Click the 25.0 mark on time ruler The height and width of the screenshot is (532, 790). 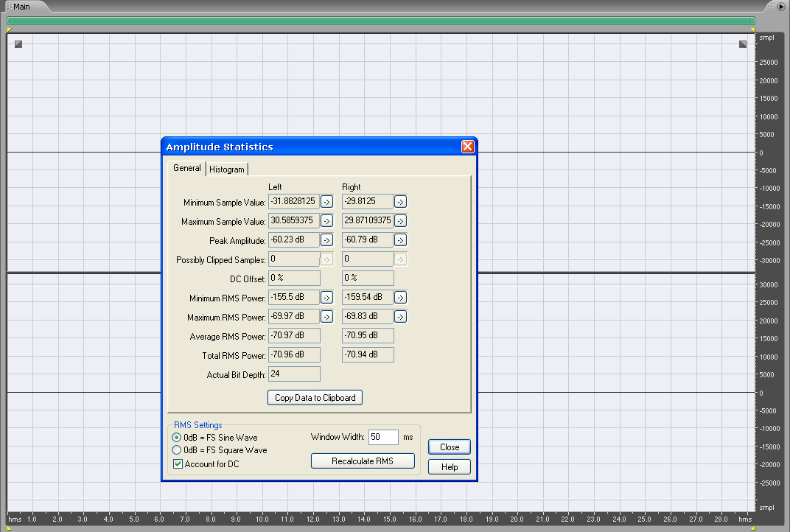pyautogui.click(x=644, y=519)
